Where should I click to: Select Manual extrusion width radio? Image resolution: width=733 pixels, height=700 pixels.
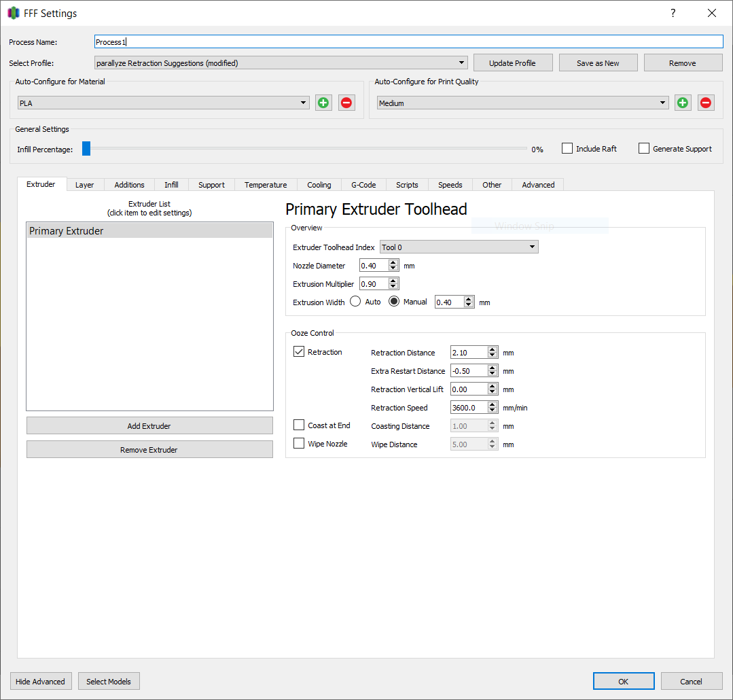coord(394,302)
